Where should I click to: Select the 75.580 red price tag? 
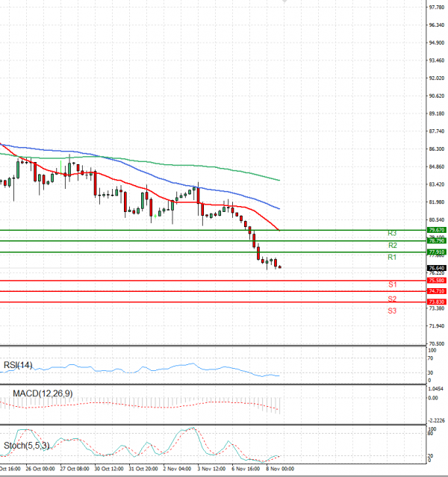[x=437, y=281]
